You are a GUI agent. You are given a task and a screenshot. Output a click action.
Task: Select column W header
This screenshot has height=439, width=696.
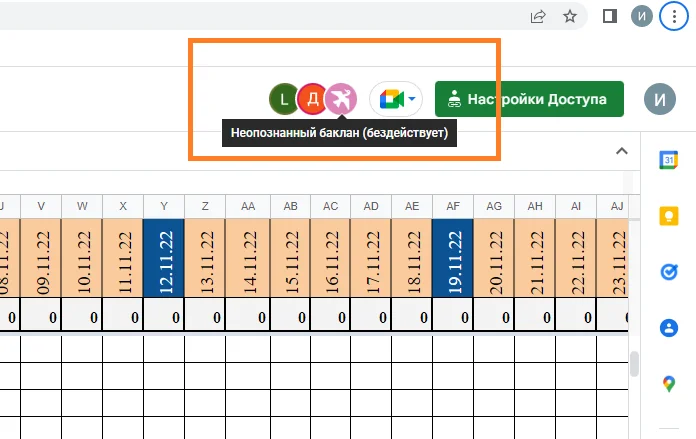point(82,206)
